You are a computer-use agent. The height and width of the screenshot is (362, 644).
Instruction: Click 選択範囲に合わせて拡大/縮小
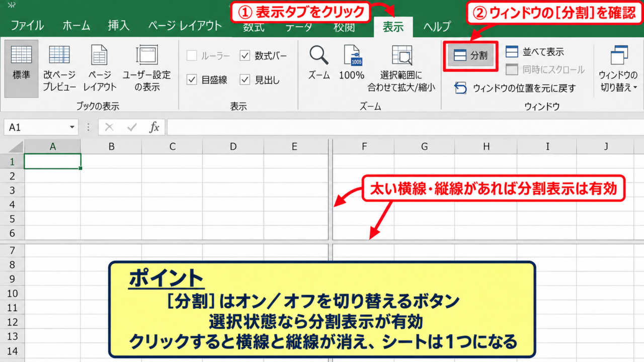(401, 68)
